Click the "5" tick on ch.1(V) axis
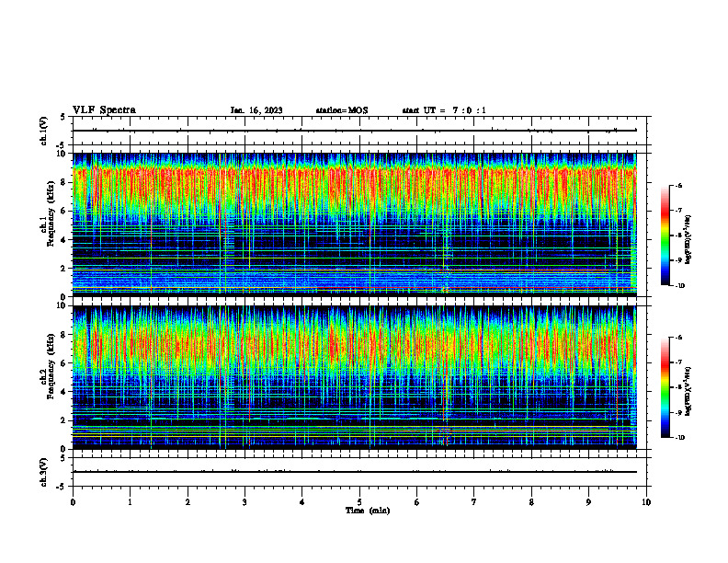Image resolution: width=728 pixels, height=563 pixels. tap(64, 118)
